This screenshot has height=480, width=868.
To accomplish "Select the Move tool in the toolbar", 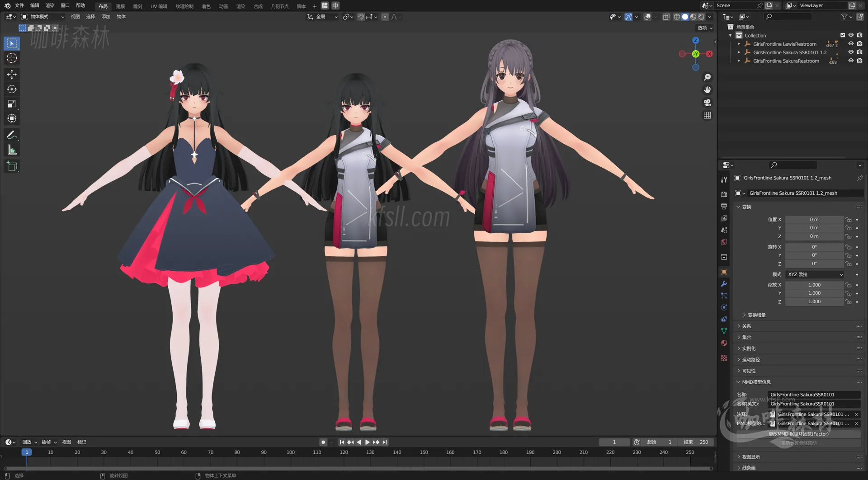I will (12, 74).
